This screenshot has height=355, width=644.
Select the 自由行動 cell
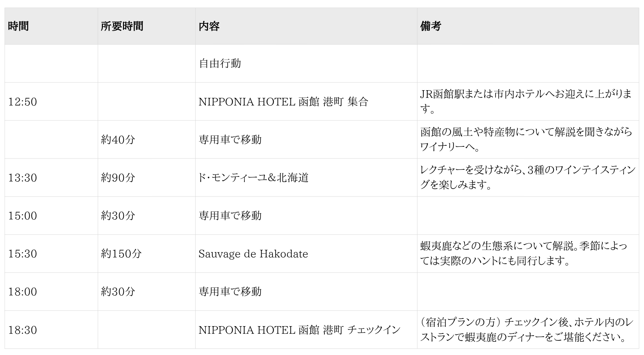(220, 64)
